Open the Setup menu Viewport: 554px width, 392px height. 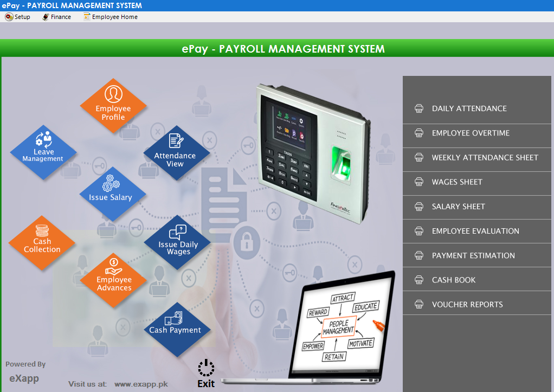[18, 17]
